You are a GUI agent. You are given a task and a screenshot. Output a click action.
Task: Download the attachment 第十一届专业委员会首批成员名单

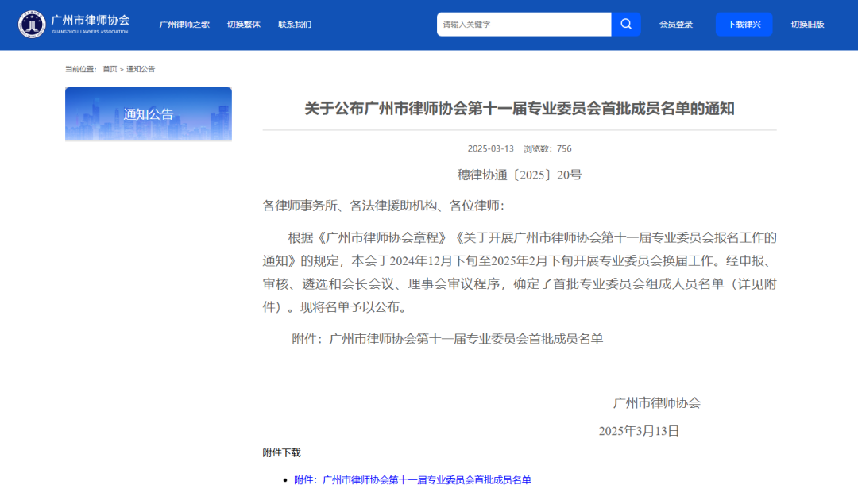tap(412, 479)
